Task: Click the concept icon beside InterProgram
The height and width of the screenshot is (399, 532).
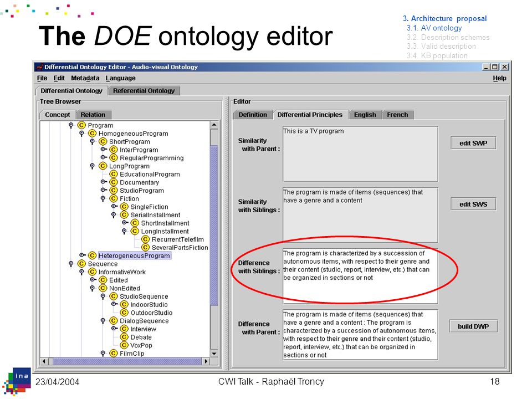Action: [114, 150]
